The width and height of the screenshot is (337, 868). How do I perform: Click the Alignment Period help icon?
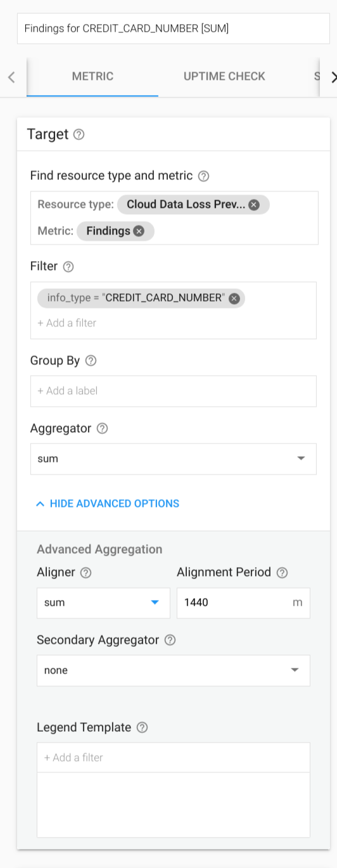[x=282, y=573]
